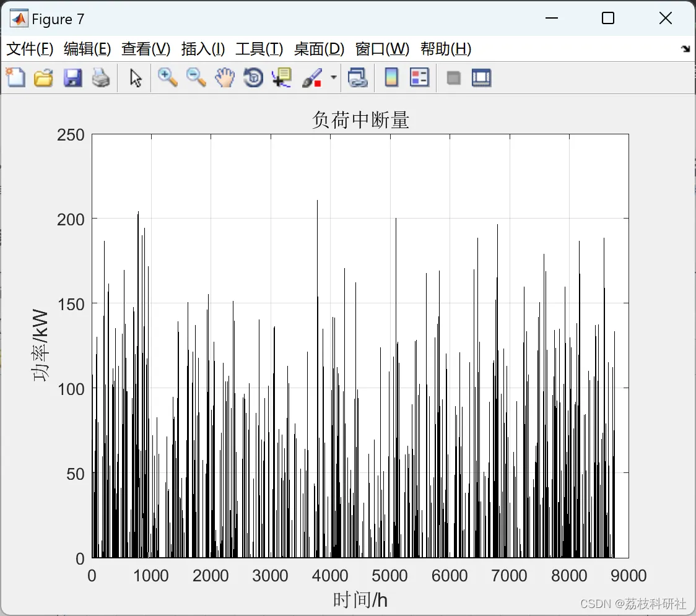Click the New Figure icon

click(x=15, y=77)
